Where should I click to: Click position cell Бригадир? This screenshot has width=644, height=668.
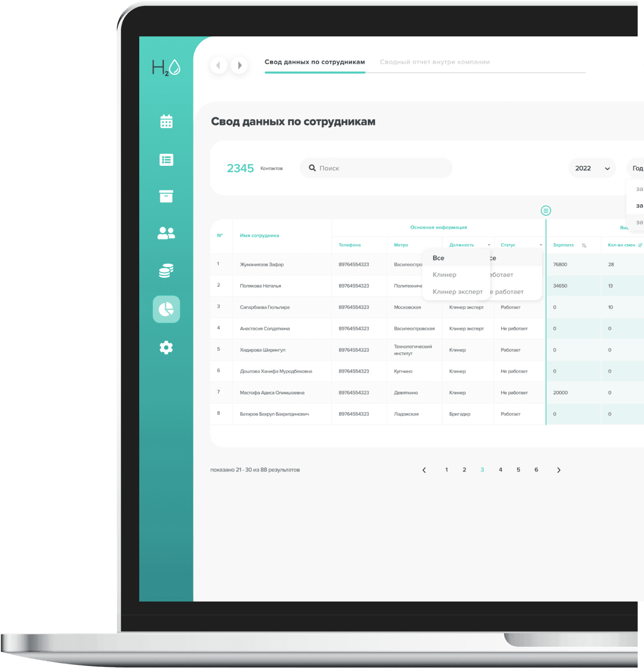pyautogui.click(x=460, y=414)
